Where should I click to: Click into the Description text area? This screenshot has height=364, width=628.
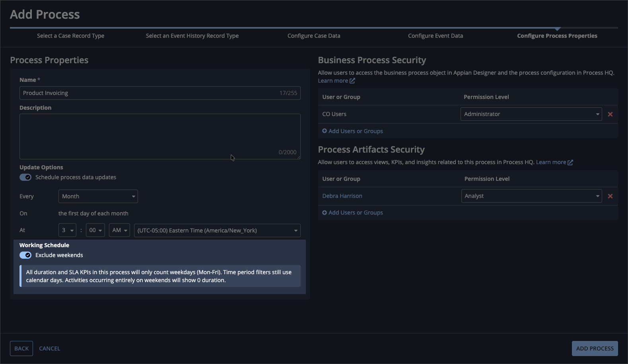point(160,137)
